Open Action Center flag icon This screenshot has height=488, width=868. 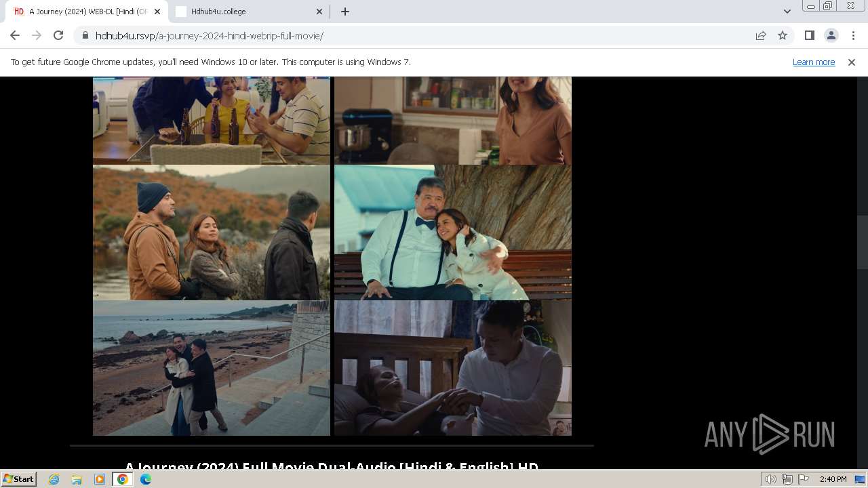[x=804, y=479]
